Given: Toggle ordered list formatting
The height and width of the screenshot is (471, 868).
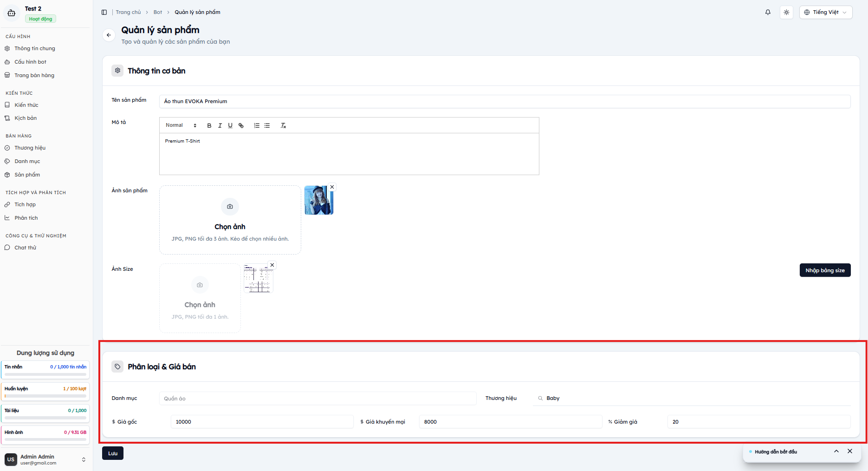Looking at the screenshot, I should 257,125.
